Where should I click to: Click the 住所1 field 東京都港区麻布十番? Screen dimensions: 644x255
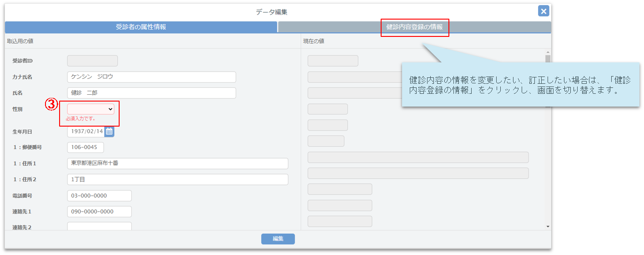pos(178,163)
